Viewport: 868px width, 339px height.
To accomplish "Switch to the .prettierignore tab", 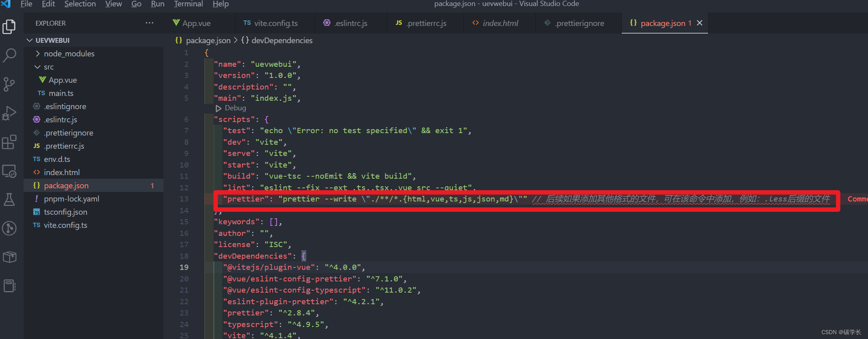I will (579, 23).
